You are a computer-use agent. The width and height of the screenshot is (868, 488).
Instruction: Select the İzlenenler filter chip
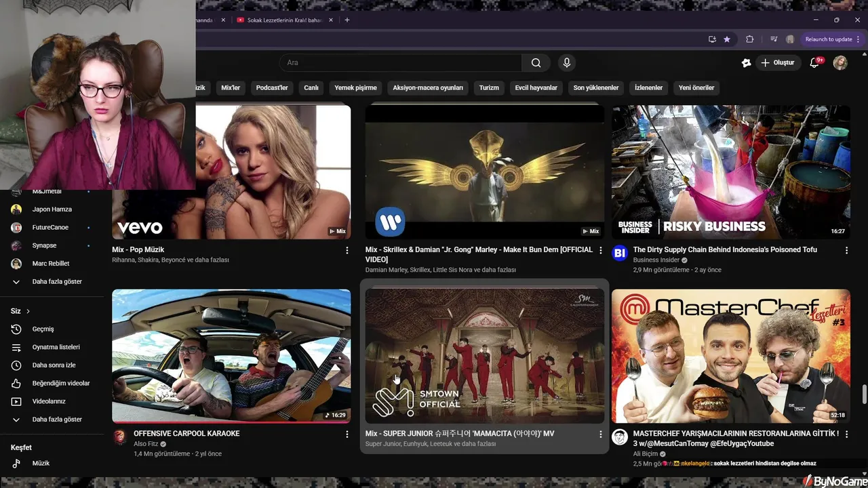[648, 87]
